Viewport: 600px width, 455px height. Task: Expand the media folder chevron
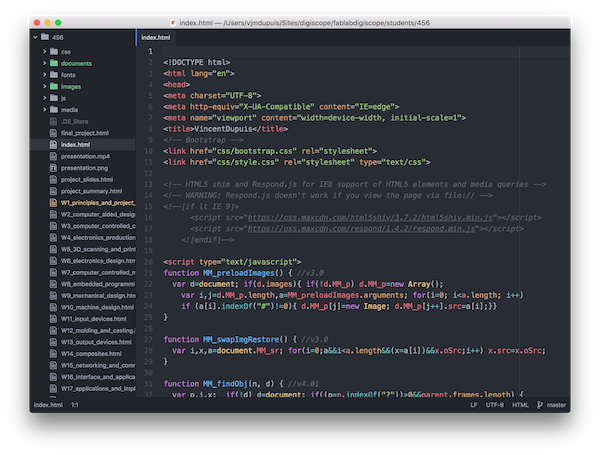click(x=44, y=109)
